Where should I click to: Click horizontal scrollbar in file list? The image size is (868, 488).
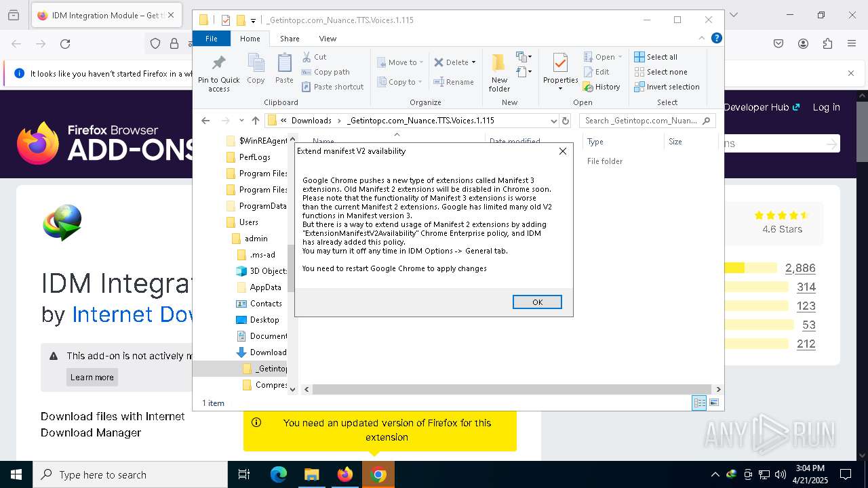[x=511, y=390]
